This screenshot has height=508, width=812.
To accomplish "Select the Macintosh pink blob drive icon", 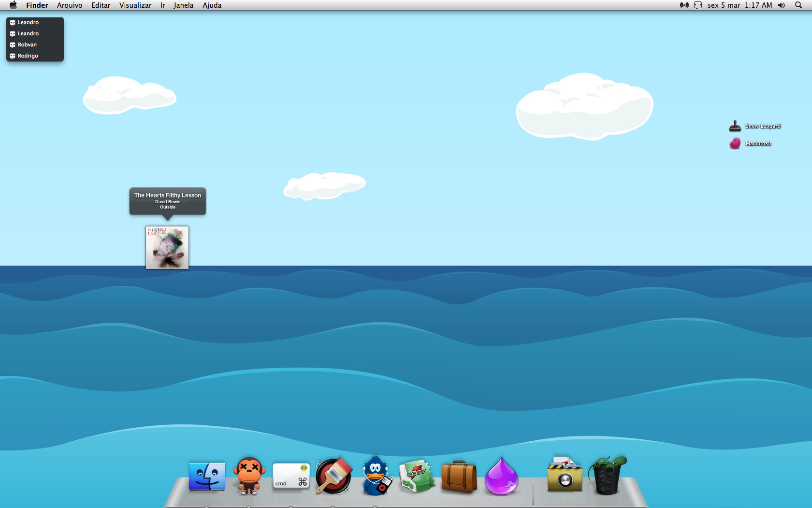I will point(735,143).
